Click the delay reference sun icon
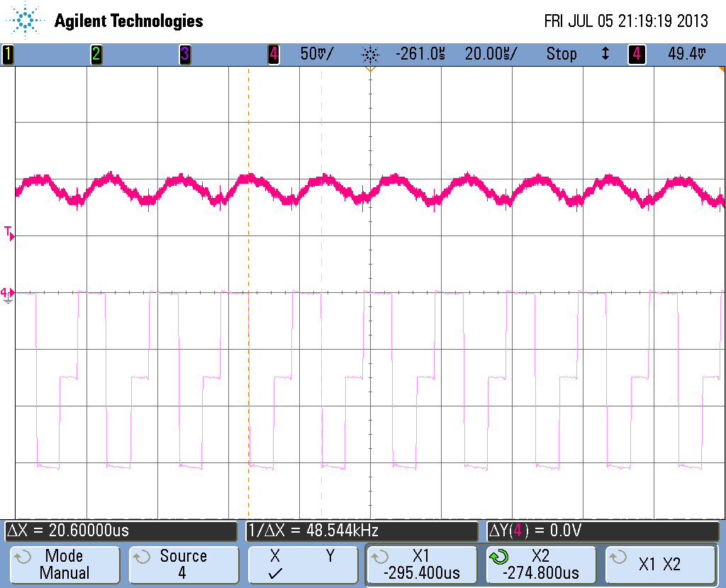The height and width of the screenshot is (588, 726). click(370, 55)
